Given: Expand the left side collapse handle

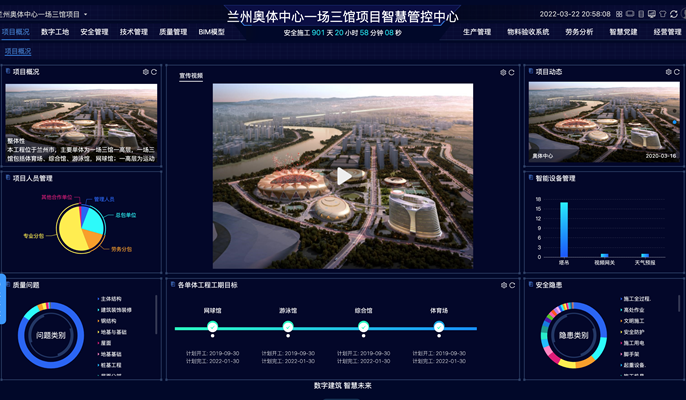Looking at the screenshot, I should click(x=3, y=297).
